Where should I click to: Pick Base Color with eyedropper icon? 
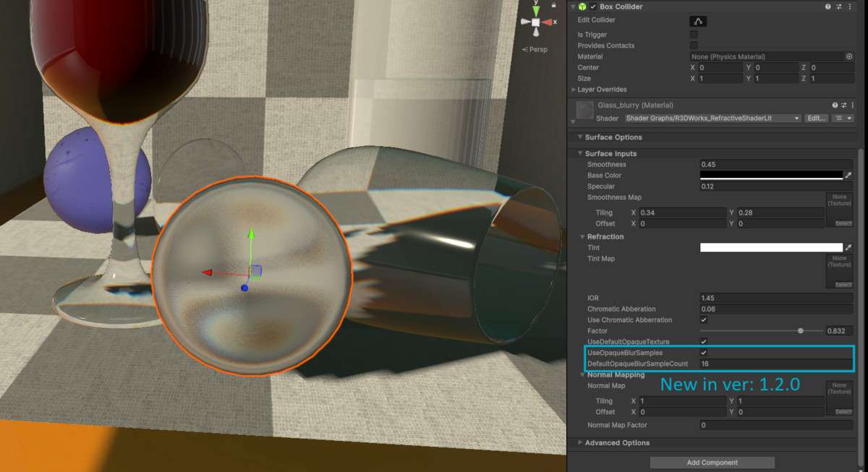coord(848,176)
